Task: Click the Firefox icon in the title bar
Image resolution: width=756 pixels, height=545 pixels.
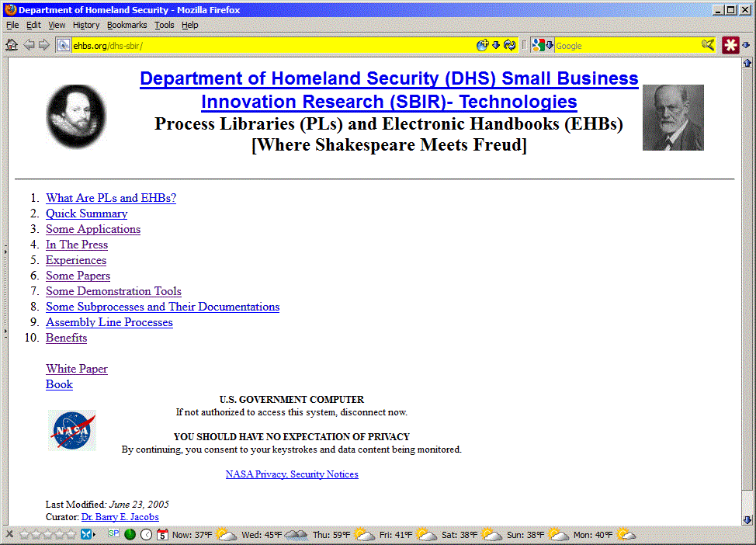Action: 11,9
